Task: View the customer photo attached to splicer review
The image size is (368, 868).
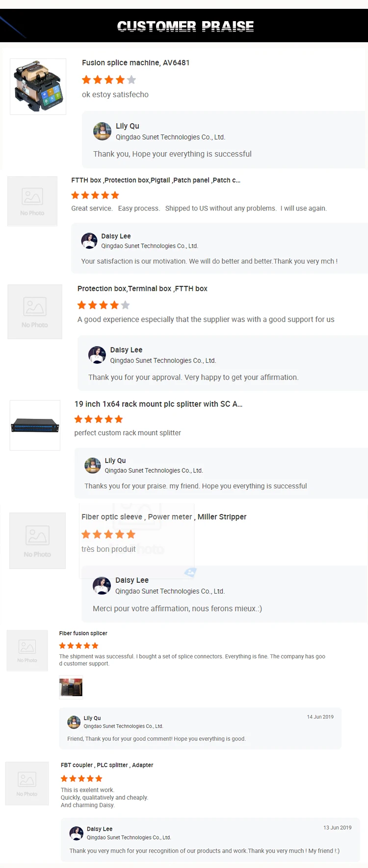Action: 71,687
